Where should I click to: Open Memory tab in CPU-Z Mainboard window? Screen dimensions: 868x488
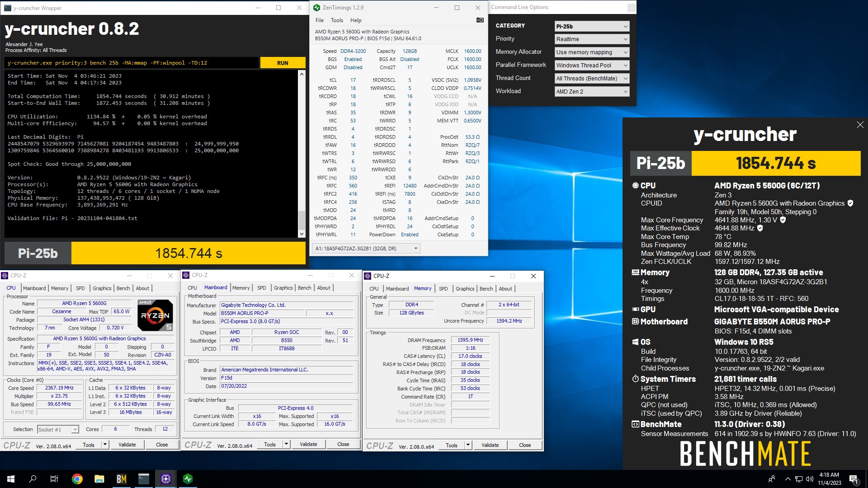coord(241,288)
